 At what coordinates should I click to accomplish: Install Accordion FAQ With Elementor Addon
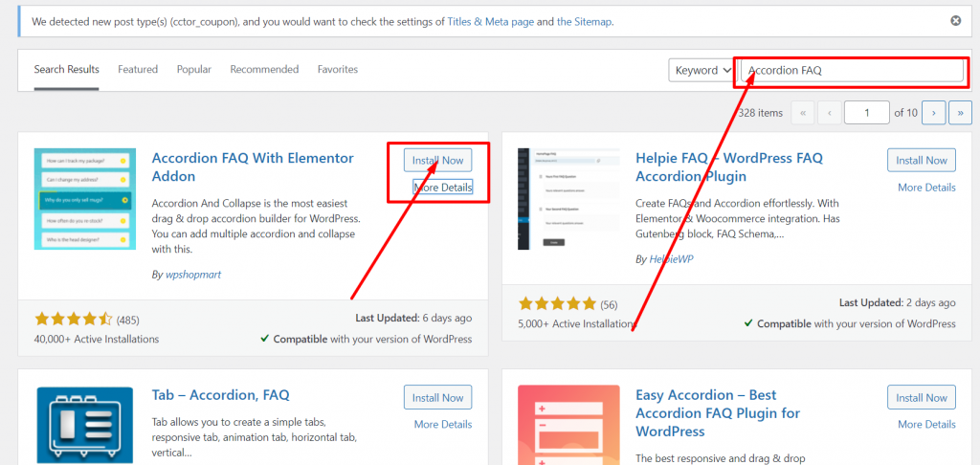click(437, 160)
